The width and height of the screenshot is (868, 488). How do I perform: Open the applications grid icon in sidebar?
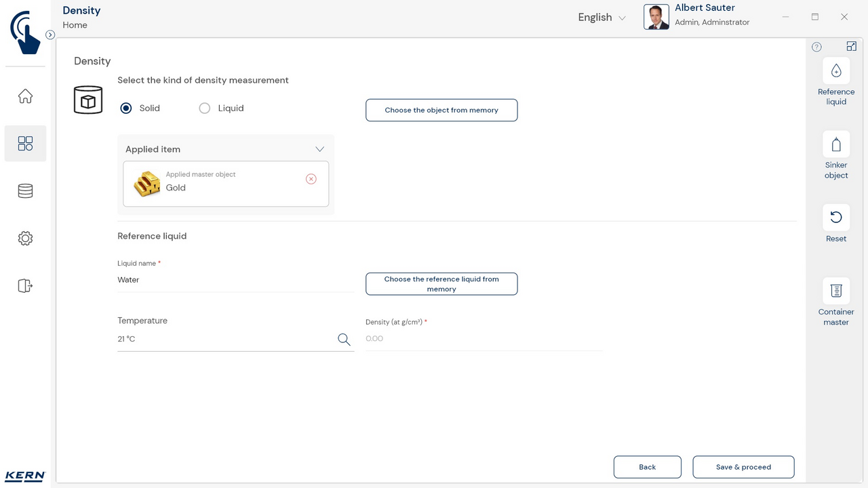(x=25, y=143)
